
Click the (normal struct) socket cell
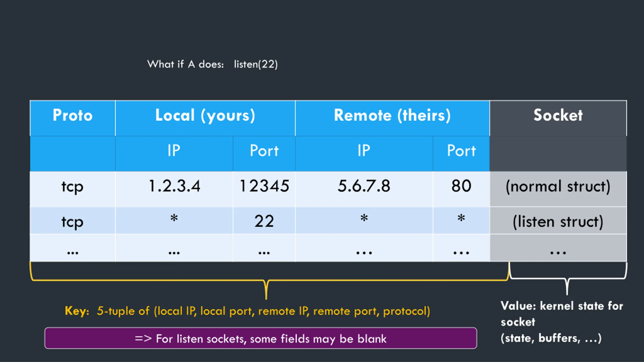pyautogui.click(x=558, y=189)
